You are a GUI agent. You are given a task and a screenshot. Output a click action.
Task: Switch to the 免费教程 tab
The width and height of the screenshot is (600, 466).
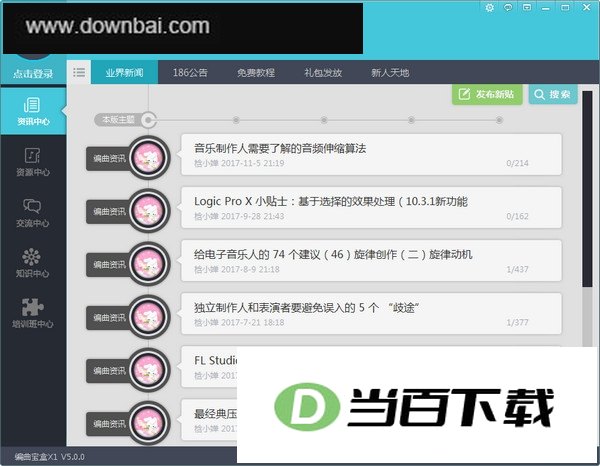tap(256, 72)
